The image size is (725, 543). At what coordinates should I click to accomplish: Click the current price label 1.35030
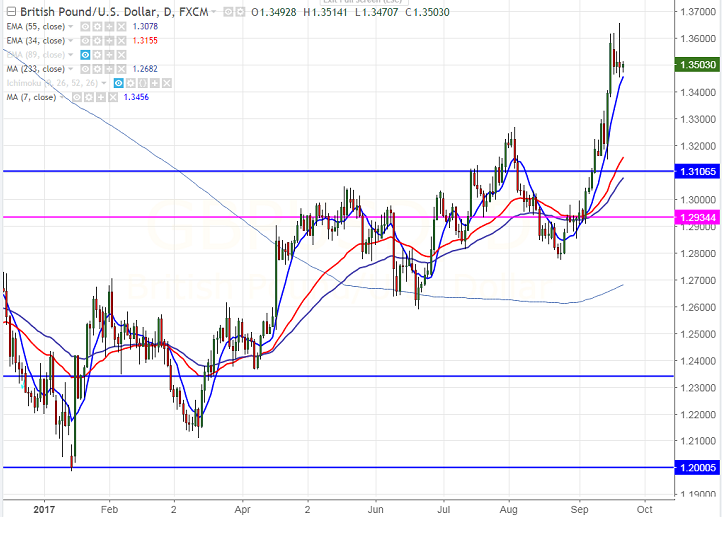[698, 65]
